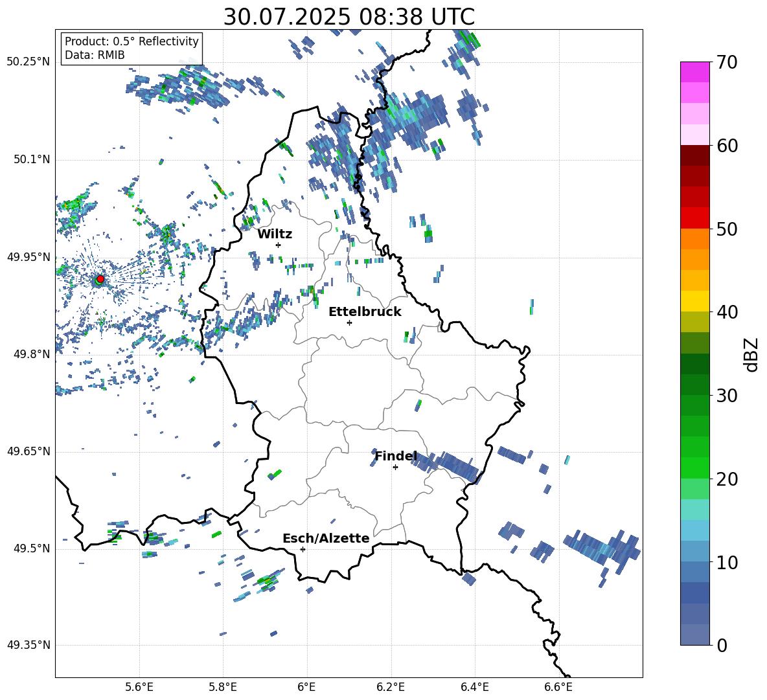
Task: Click the yellow colorbar segment above 40
Action: coord(694,302)
